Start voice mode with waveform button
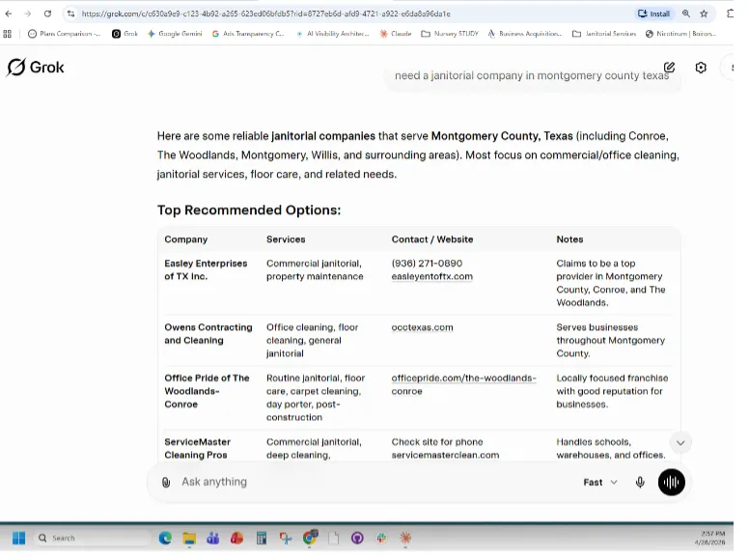Image resolution: width=749 pixels, height=560 pixels. (x=671, y=483)
